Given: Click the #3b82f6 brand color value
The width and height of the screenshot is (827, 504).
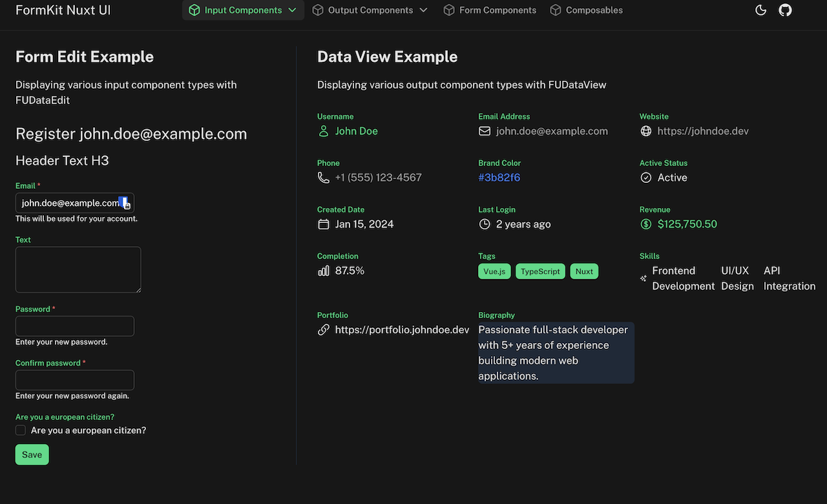Looking at the screenshot, I should 499,178.
